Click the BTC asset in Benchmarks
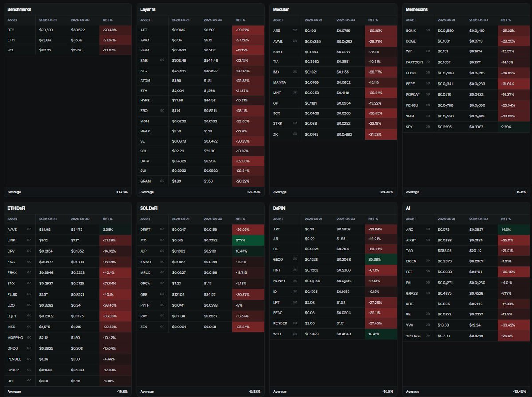 pyautogui.click(x=11, y=30)
